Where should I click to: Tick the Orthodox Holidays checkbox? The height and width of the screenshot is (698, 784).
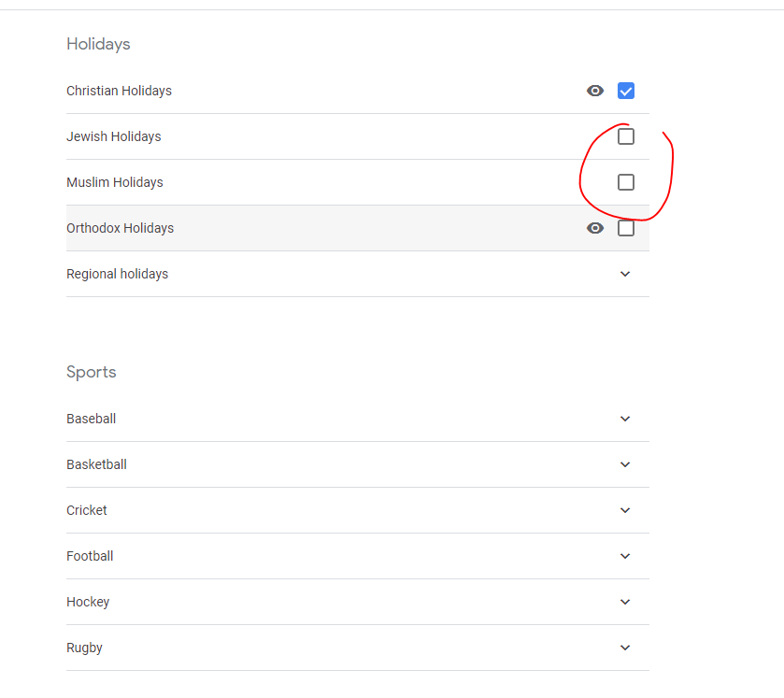[x=626, y=229]
